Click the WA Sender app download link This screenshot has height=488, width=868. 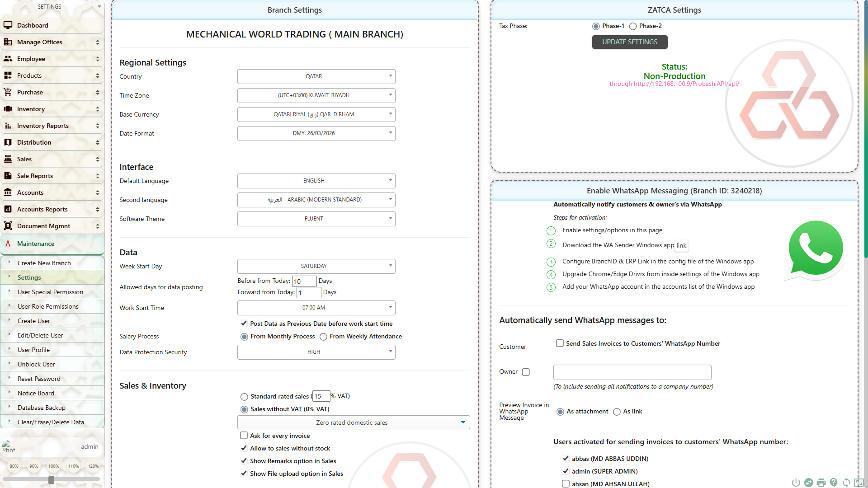coord(681,245)
